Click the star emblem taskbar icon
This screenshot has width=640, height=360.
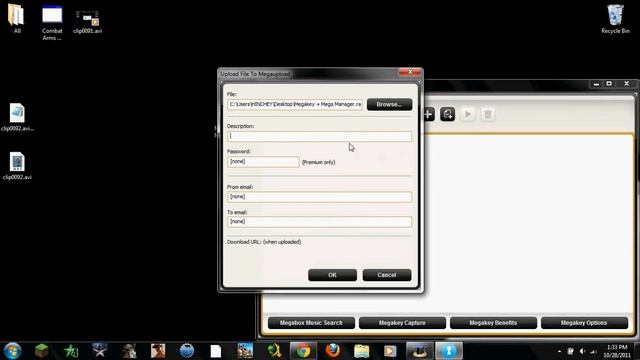point(100,351)
